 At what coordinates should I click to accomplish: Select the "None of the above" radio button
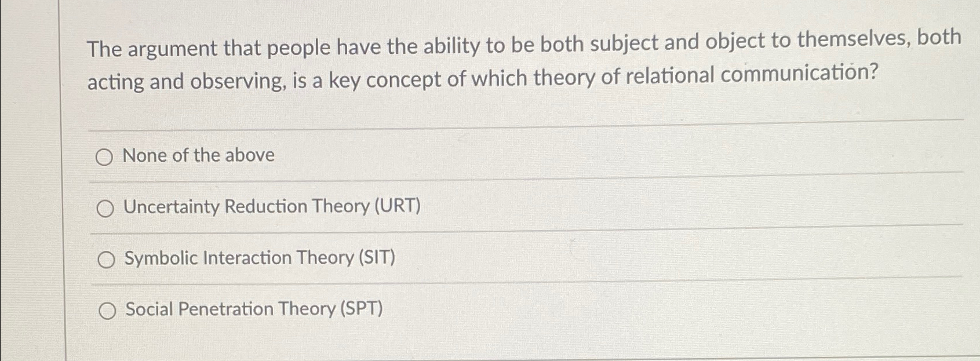(104, 157)
